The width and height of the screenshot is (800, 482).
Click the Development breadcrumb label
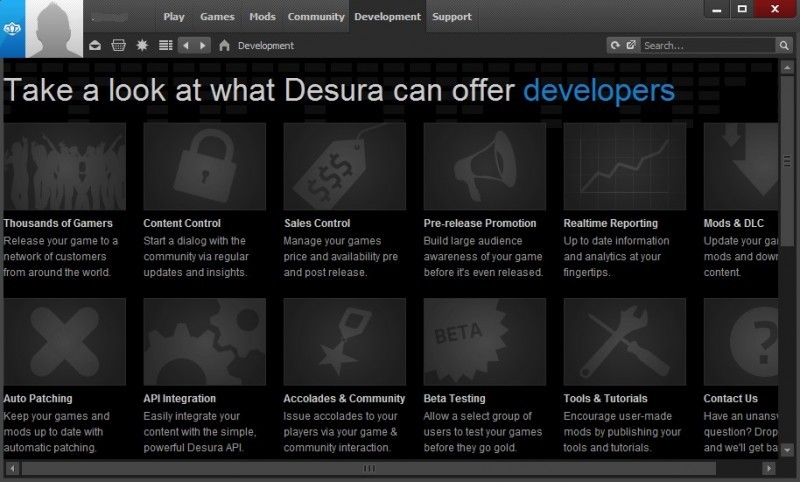coord(266,45)
